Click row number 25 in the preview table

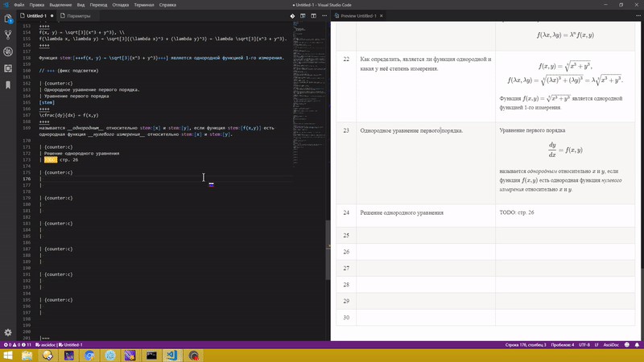tap(346, 235)
